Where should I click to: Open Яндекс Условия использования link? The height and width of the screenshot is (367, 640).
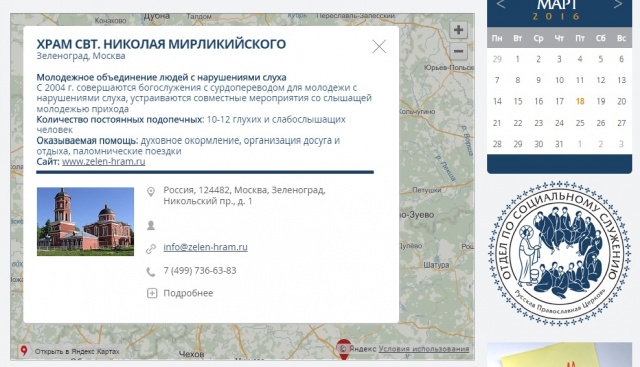pos(424,349)
